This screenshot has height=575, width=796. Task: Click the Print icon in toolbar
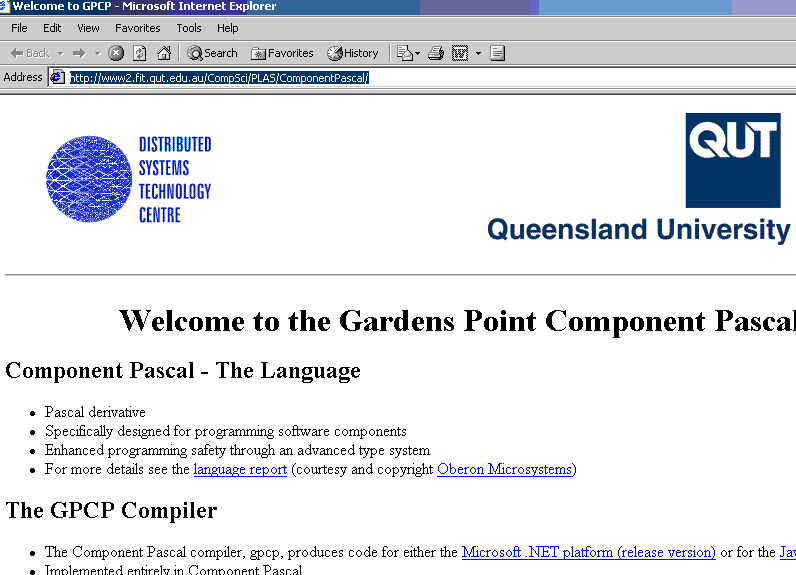pos(435,53)
